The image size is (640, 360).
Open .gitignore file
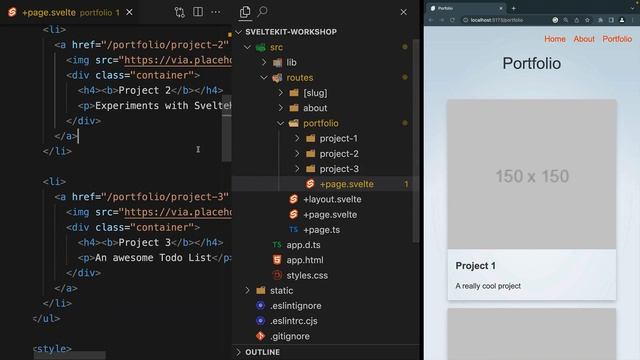[x=290, y=336]
